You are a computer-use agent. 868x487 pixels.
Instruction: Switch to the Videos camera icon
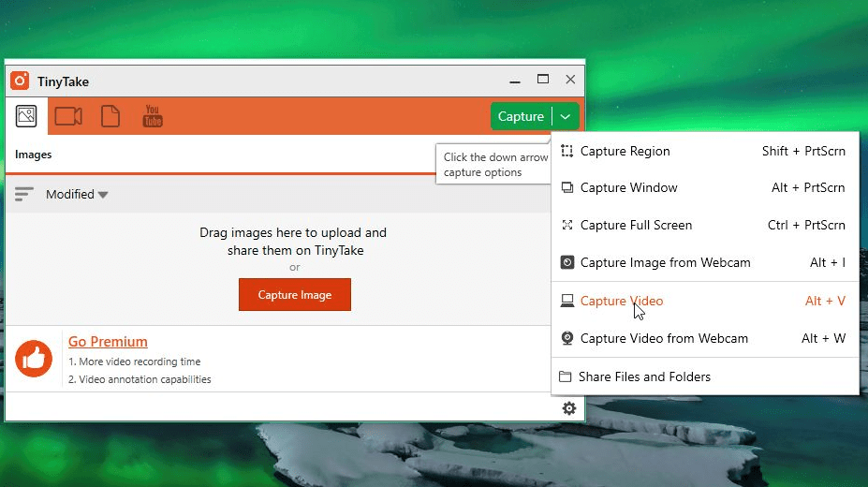[x=68, y=116]
